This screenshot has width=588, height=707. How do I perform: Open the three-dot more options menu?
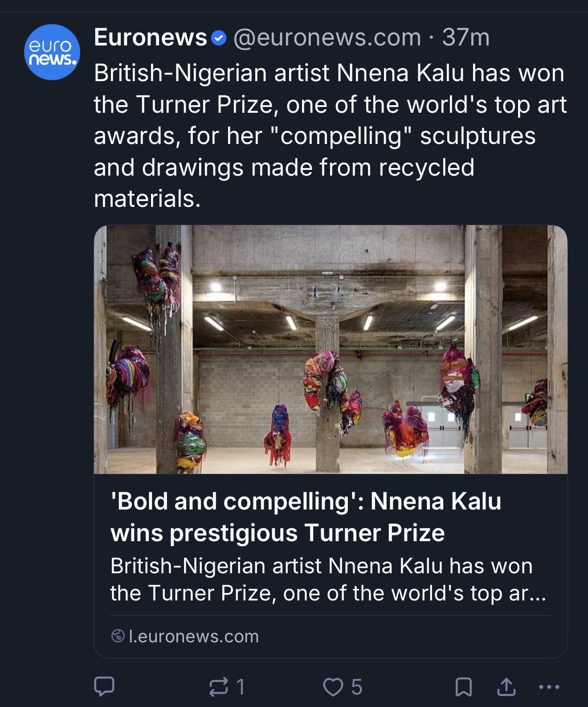coord(549,686)
